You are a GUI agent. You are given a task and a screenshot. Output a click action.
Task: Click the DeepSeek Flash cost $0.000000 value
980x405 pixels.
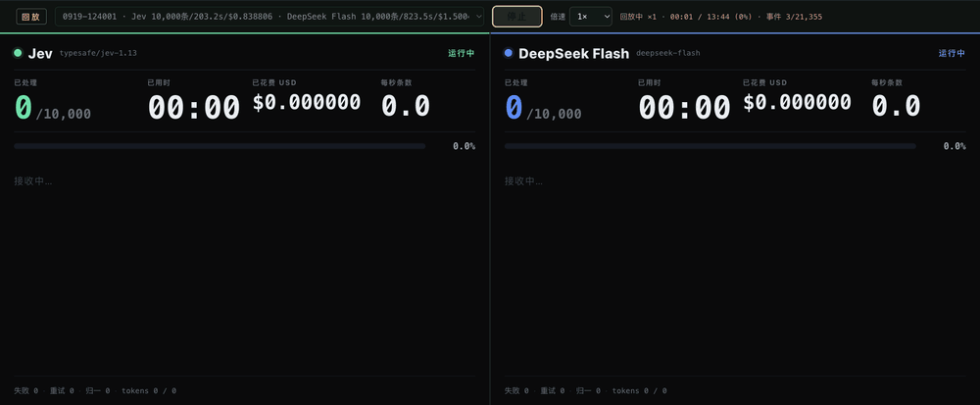797,102
